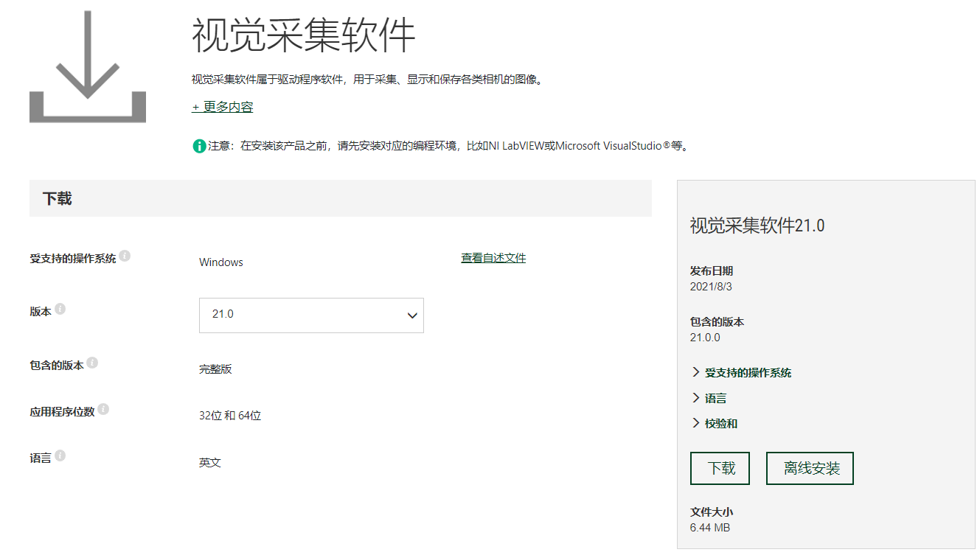Click the 完整版 value text
Image resolution: width=980 pixels, height=555 pixels.
pyautogui.click(x=215, y=369)
